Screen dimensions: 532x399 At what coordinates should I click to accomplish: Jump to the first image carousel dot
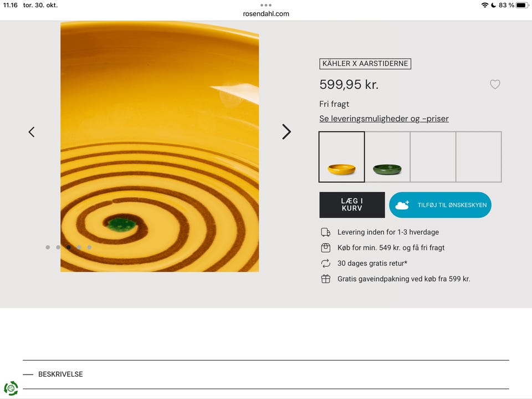tap(48, 247)
